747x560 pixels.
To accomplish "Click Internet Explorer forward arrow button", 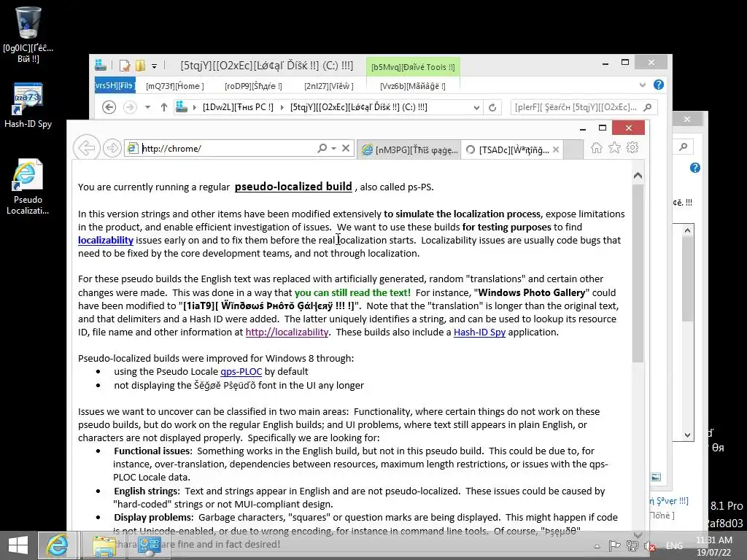I will [x=112, y=148].
